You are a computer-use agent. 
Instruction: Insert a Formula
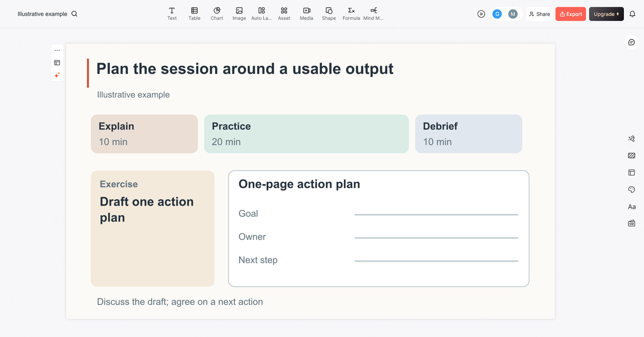[x=351, y=14]
